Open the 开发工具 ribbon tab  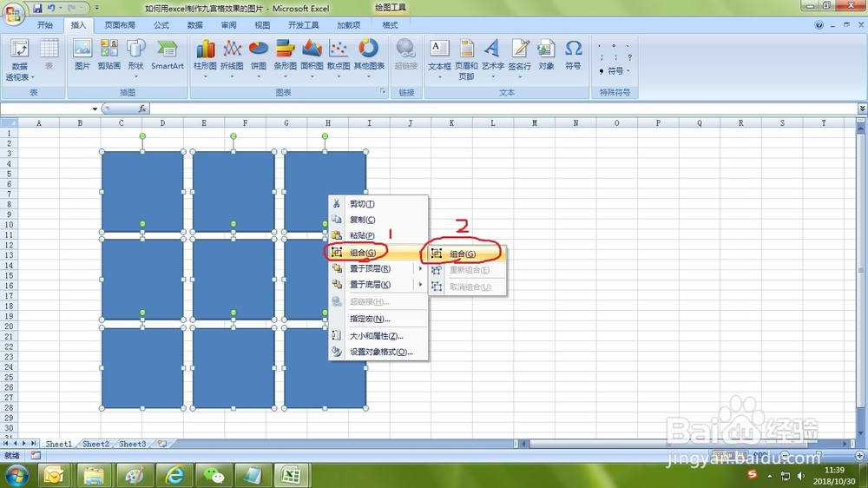pos(303,25)
